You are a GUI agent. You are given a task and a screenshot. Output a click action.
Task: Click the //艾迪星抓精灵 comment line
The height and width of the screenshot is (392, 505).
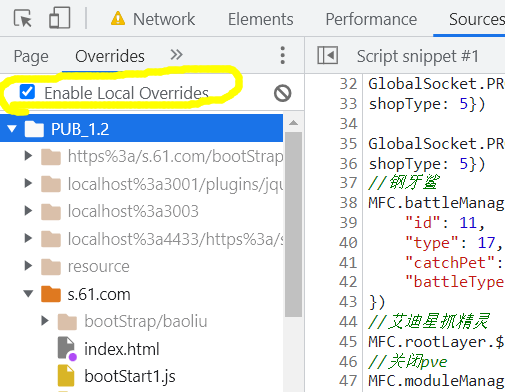pos(429,322)
